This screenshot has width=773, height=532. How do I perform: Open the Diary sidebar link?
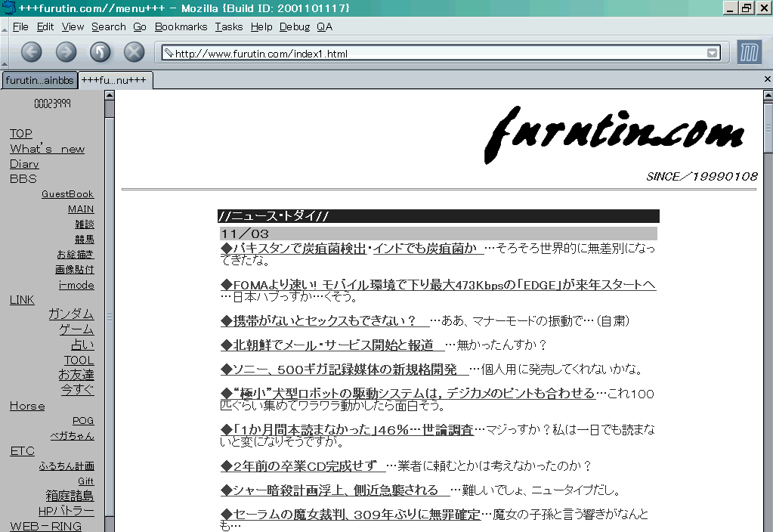[x=24, y=164]
